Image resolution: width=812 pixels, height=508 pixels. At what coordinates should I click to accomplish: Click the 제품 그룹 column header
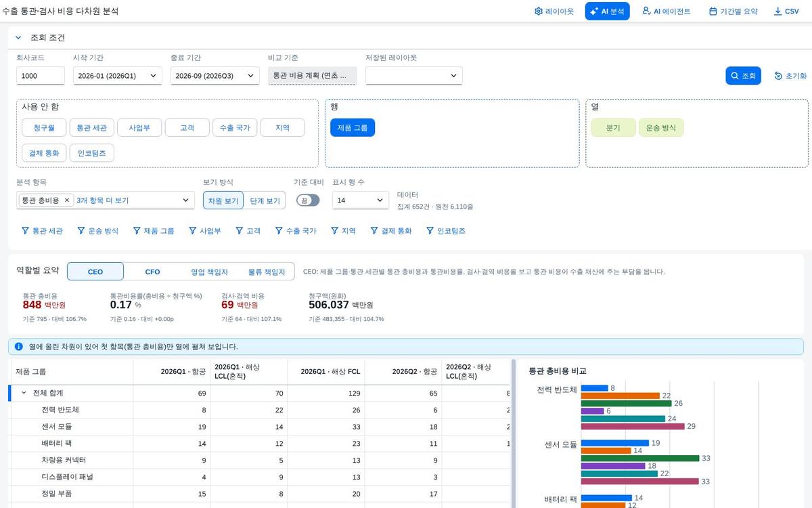tap(71, 371)
